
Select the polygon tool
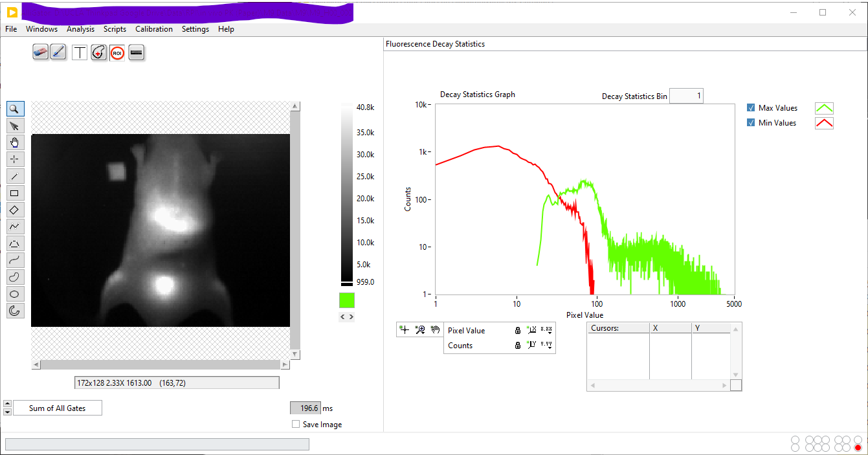pos(14,243)
